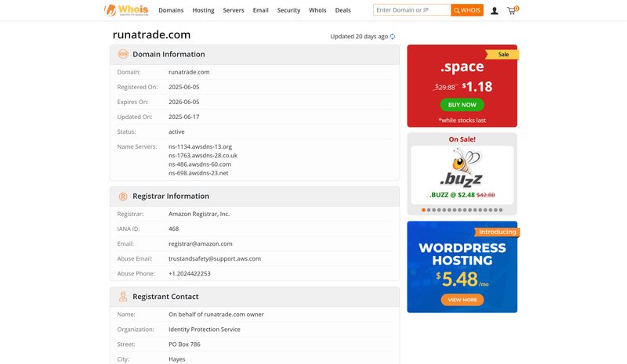Screen dimensions: 627x364
Task: Select name server ns-1134.awsdns-13.org
Action: coord(201,146)
